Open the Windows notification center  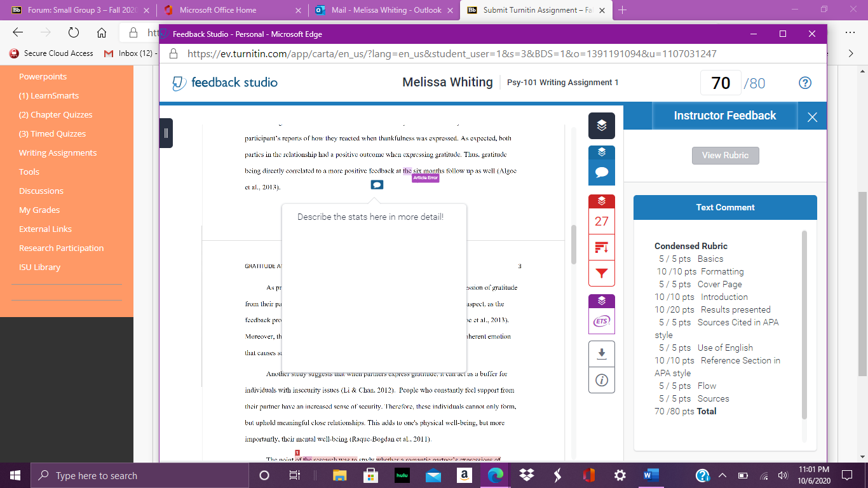pyautogui.click(x=846, y=475)
